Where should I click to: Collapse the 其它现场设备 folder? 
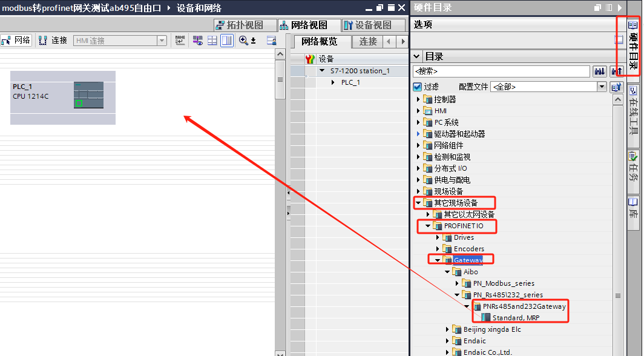pyautogui.click(x=418, y=203)
